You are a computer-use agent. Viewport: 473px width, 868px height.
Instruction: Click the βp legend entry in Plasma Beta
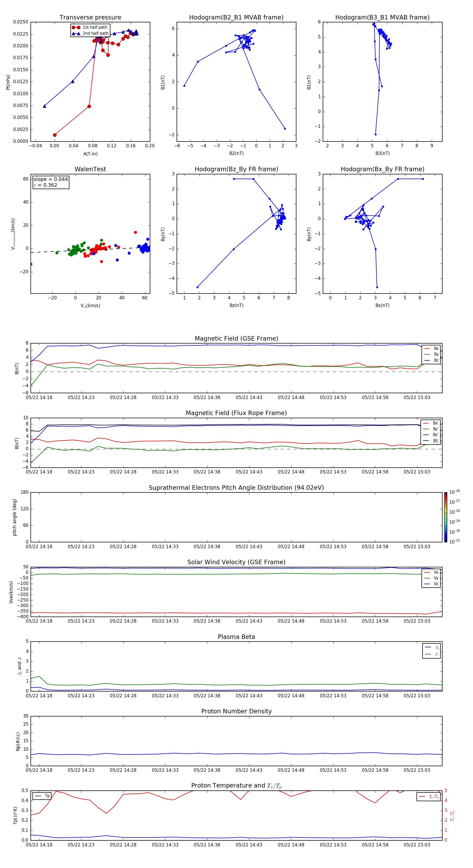(431, 647)
